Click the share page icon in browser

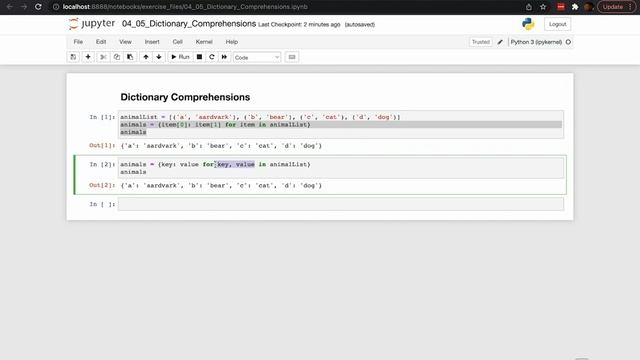(529, 7)
